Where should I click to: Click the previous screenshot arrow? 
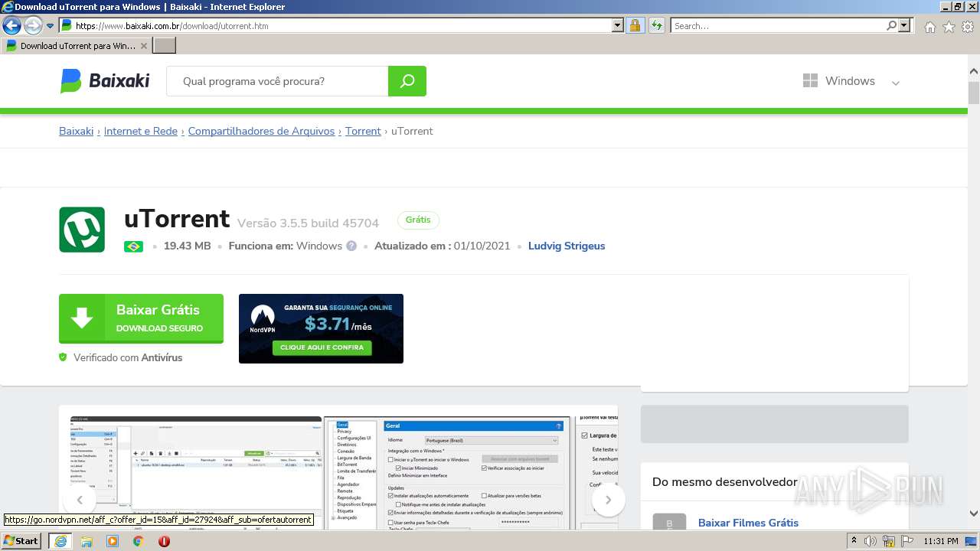(80, 500)
